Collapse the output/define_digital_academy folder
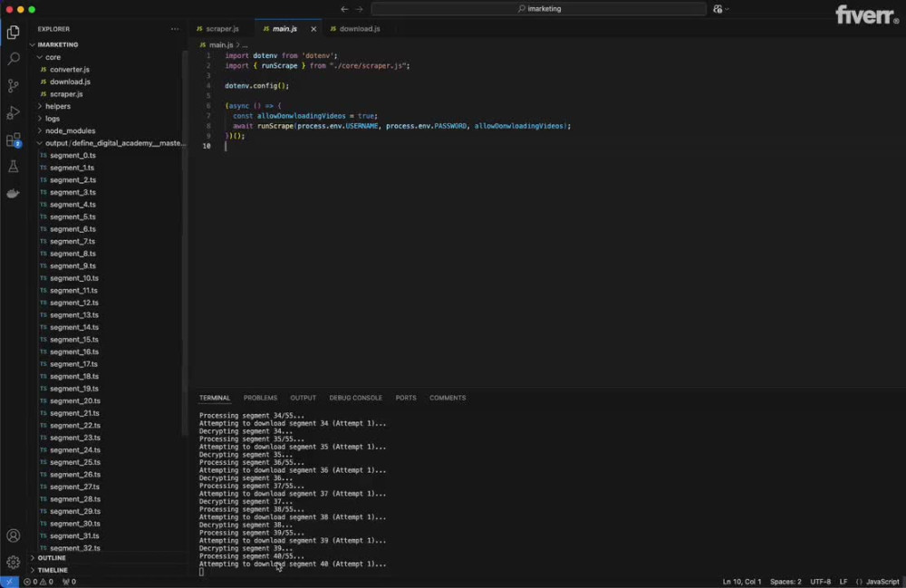 click(x=108, y=143)
